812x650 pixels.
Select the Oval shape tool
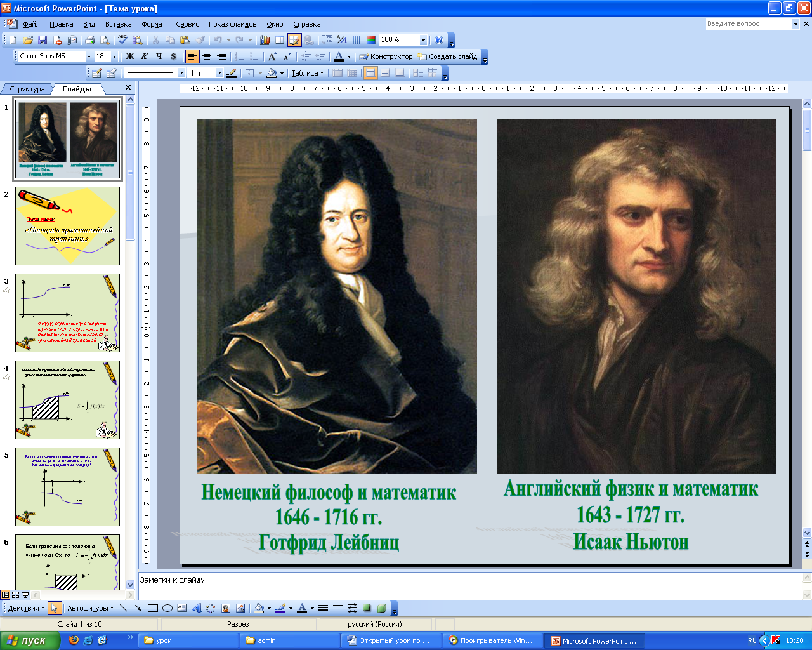(x=167, y=608)
